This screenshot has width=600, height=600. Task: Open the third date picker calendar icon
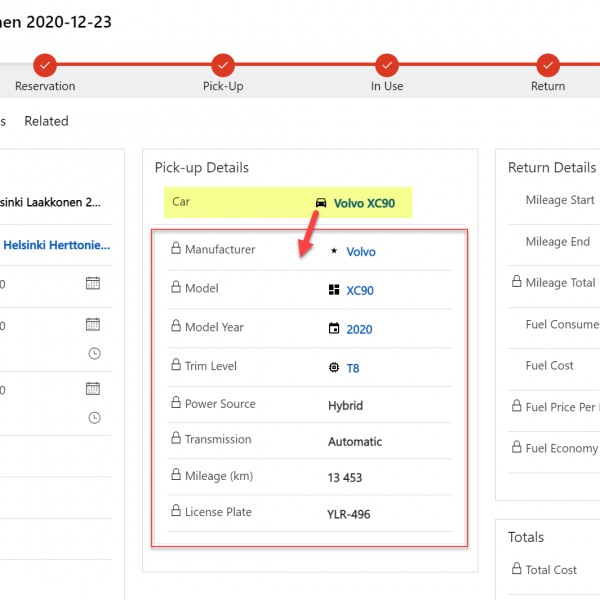(93, 389)
